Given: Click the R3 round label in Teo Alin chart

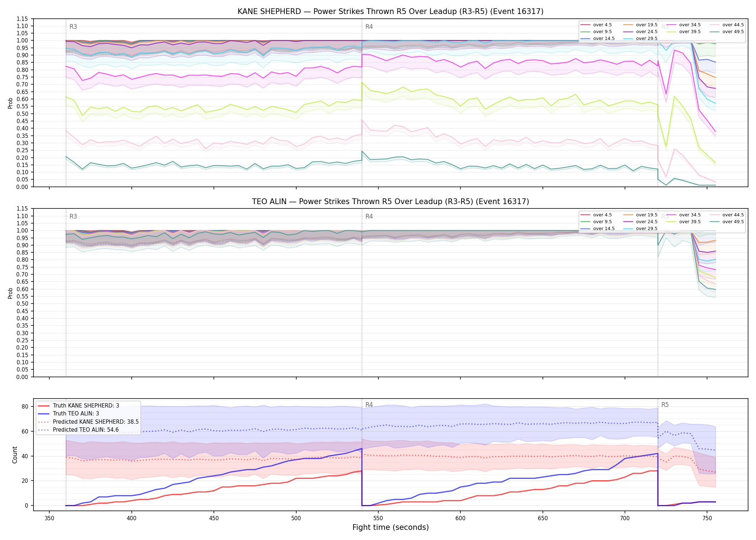Looking at the screenshot, I should (x=73, y=216).
